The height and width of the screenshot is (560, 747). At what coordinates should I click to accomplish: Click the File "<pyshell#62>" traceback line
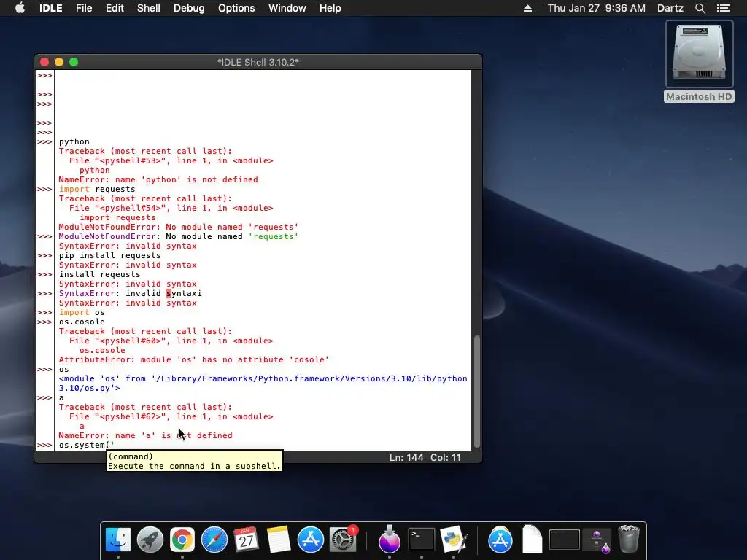[x=171, y=416]
